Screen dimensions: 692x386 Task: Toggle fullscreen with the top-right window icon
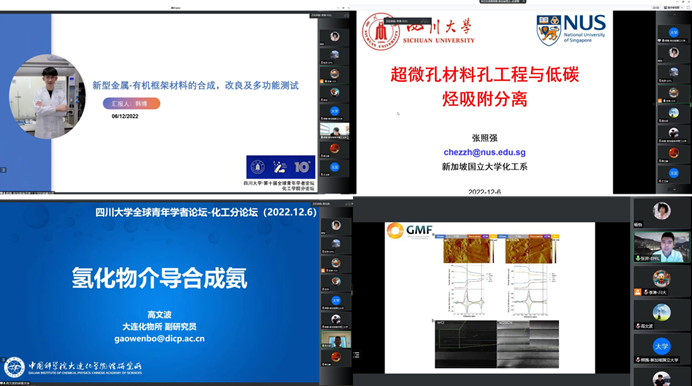689,7
